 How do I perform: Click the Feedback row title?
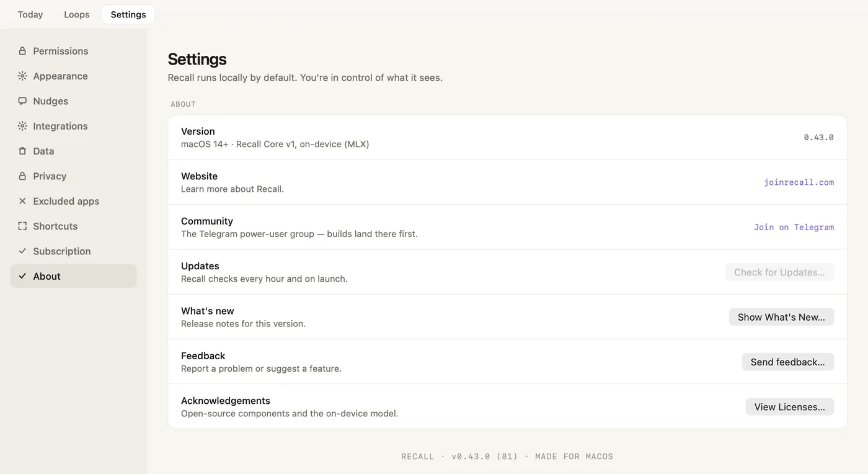[x=203, y=355]
